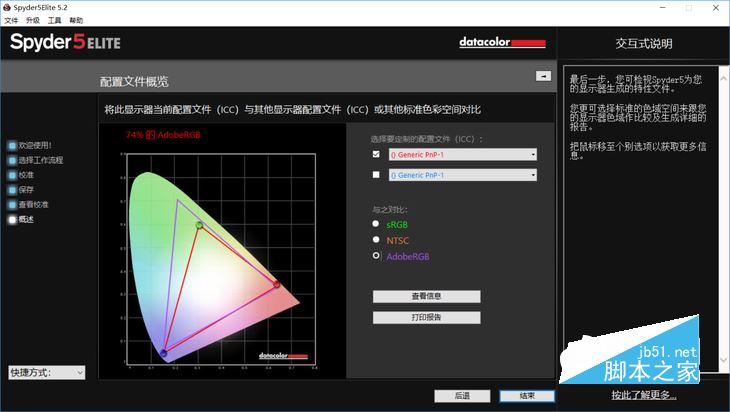This screenshot has height=412, width=730.
Task: Click the 校准 step indicator icon
Action: [x=13, y=176]
